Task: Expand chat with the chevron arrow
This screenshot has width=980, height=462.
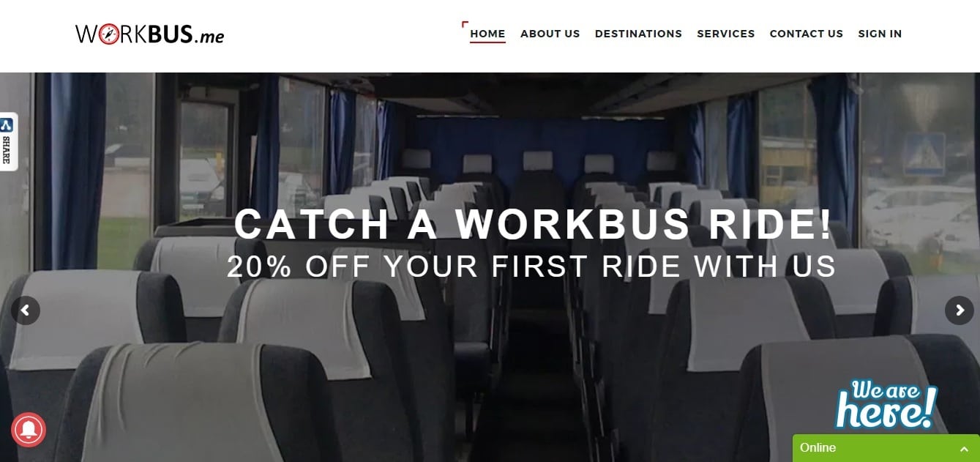Action: pos(963,448)
